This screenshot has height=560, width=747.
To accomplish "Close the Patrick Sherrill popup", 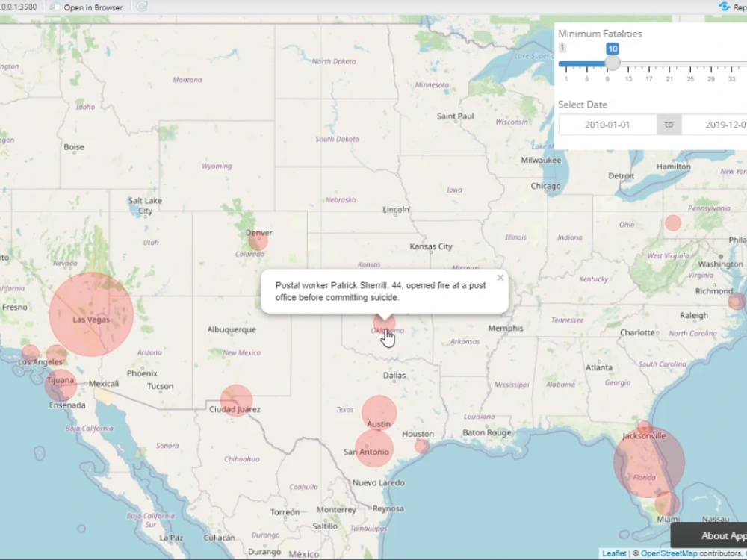I will (500, 278).
